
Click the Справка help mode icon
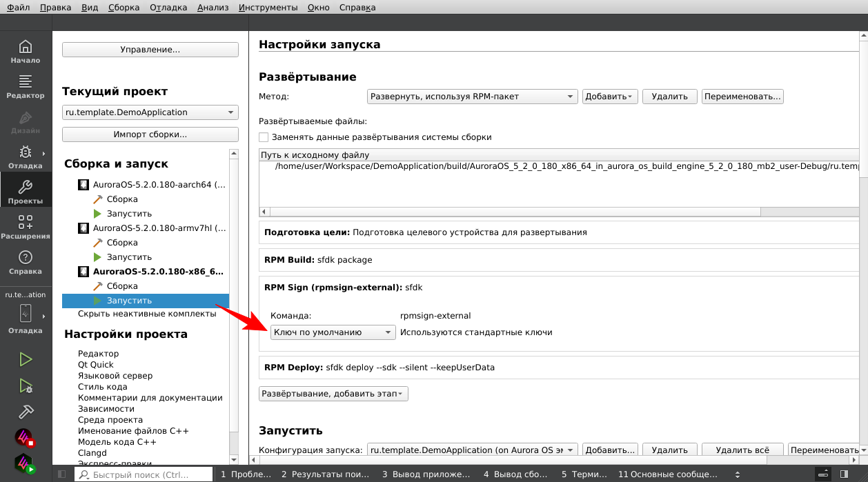pos(26,263)
